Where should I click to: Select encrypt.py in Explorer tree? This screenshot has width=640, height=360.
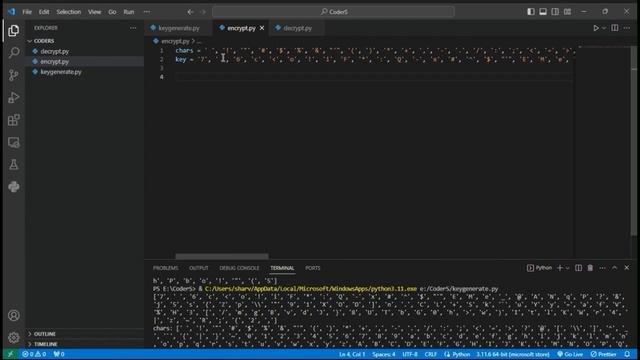pos(55,62)
